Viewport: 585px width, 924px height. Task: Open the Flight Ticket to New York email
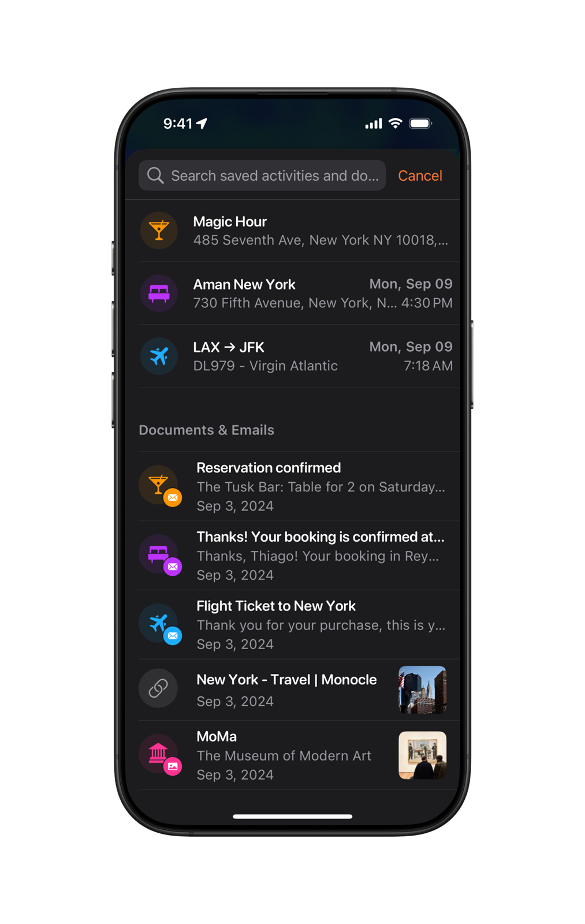coord(299,625)
